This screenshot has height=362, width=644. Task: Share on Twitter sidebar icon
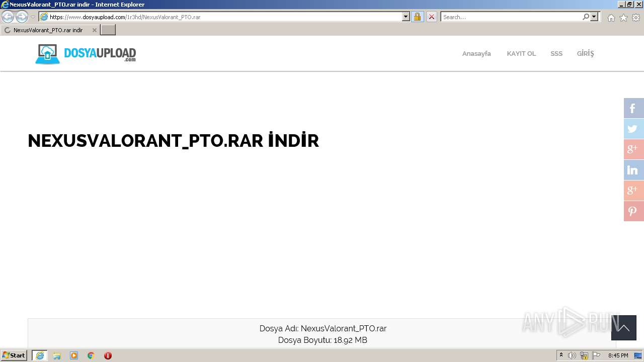[x=634, y=129]
